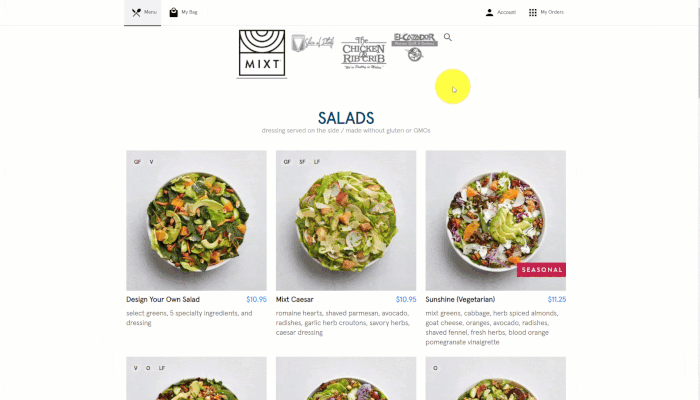The height and width of the screenshot is (400, 700).
Task: Open the Mixt Caesar salad photo
Action: (346, 221)
